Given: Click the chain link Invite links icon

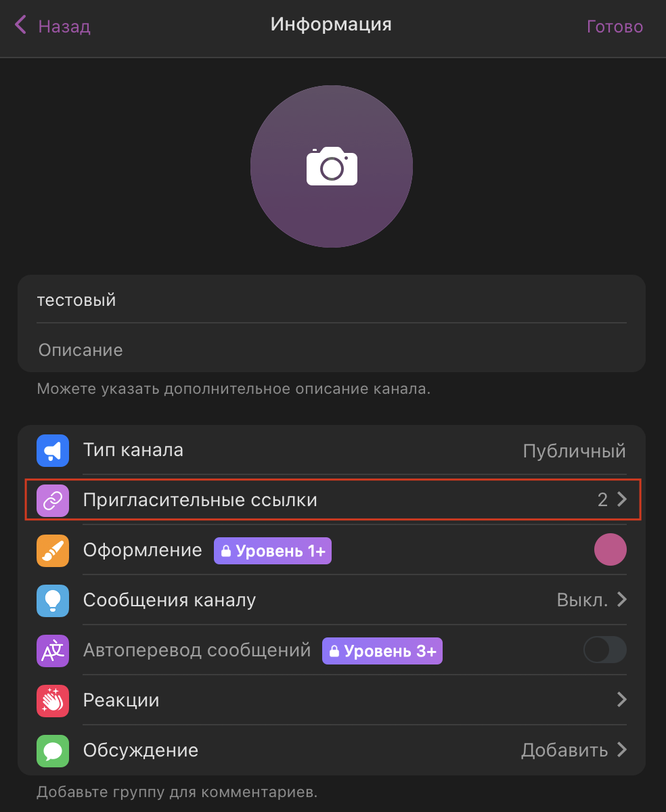Looking at the screenshot, I should coord(53,501).
